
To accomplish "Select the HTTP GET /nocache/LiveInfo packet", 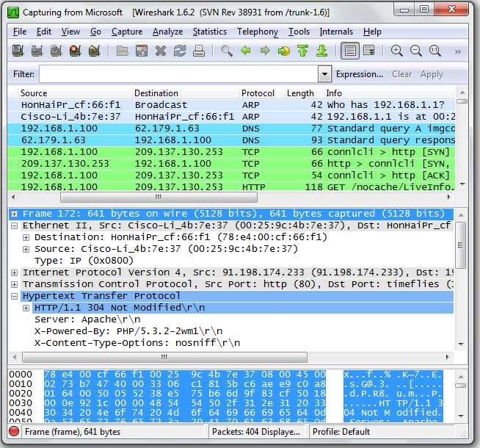I will coord(231,187).
